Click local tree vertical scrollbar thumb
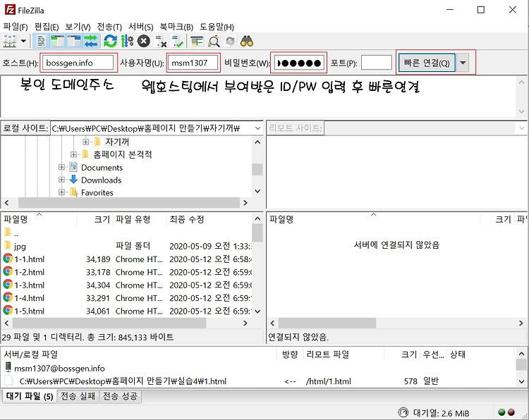Screen dimensions: 529x420 click(x=257, y=169)
